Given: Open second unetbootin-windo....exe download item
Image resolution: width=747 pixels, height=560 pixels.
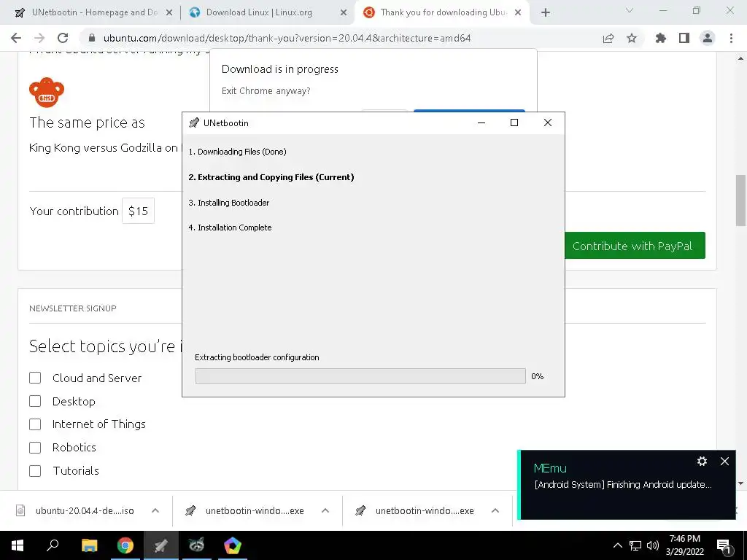Looking at the screenshot, I should [417, 511].
